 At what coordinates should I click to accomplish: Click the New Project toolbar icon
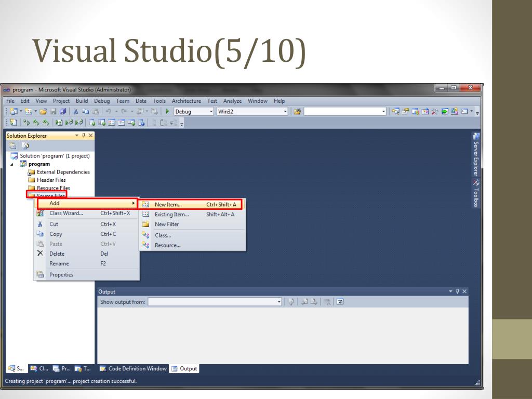(13, 111)
